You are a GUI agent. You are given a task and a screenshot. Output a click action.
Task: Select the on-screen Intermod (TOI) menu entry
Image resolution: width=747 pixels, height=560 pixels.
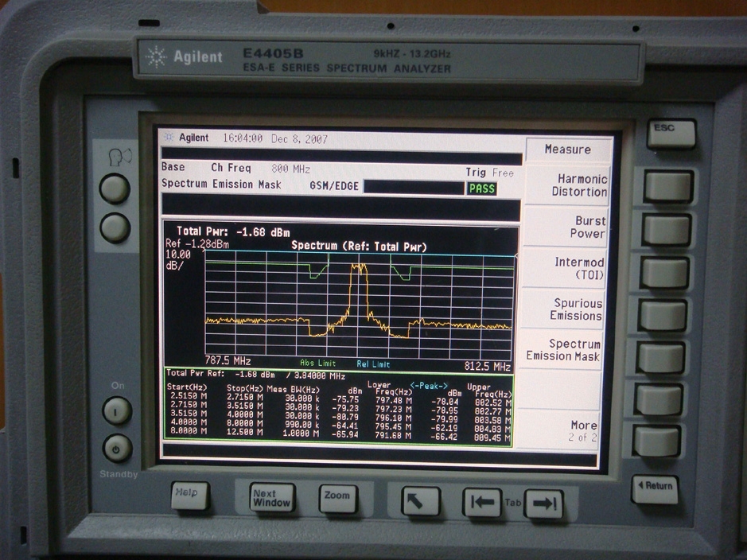click(564, 268)
